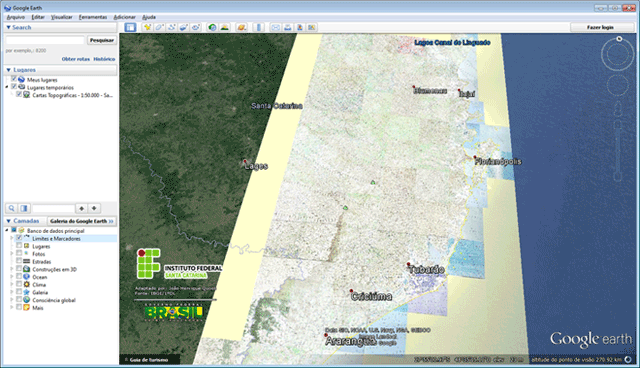640x368 pixels.
Task: Click the Print toolbar icon
Action: click(288, 27)
